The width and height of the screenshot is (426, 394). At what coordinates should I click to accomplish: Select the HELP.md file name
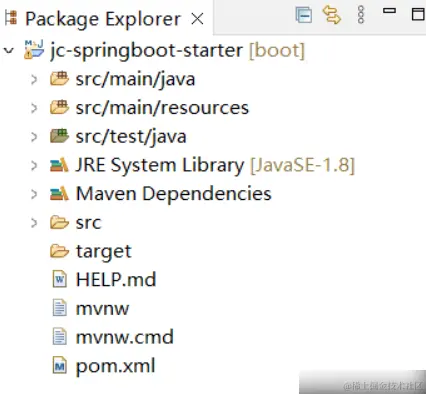coord(116,280)
